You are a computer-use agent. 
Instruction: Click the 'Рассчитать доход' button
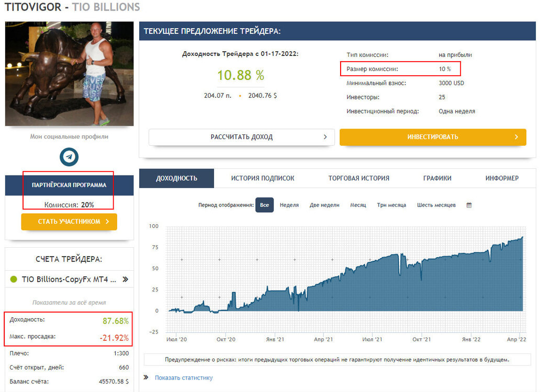[x=242, y=137]
